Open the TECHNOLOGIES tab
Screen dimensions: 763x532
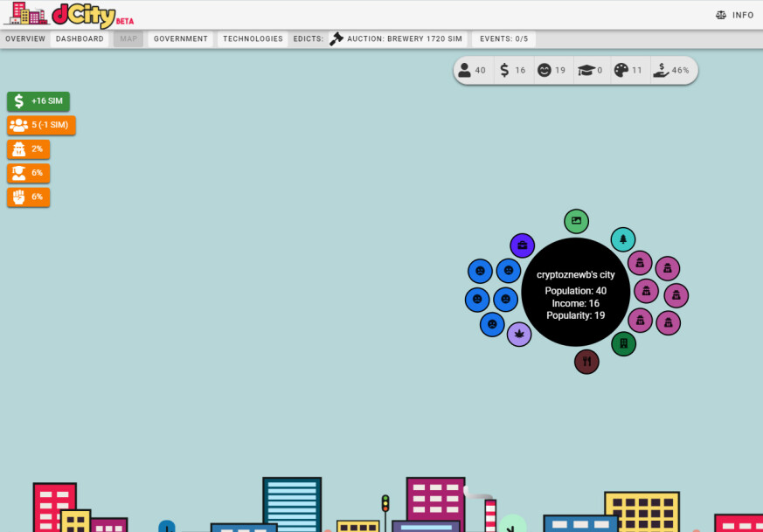point(253,39)
